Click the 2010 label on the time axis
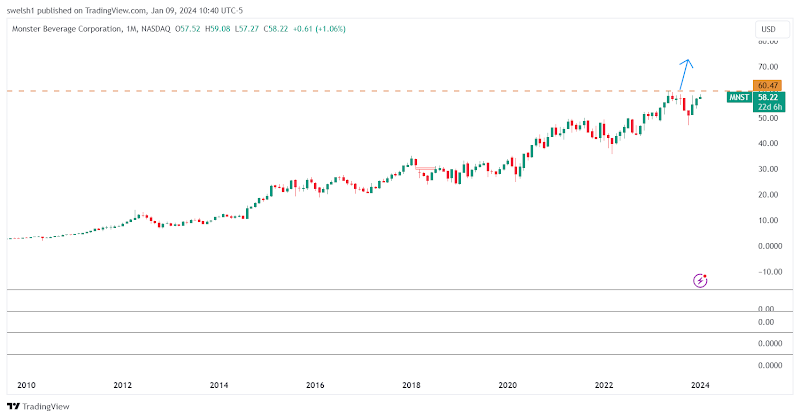The height and width of the screenshot is (418, 800). click(x=26, y=385)
